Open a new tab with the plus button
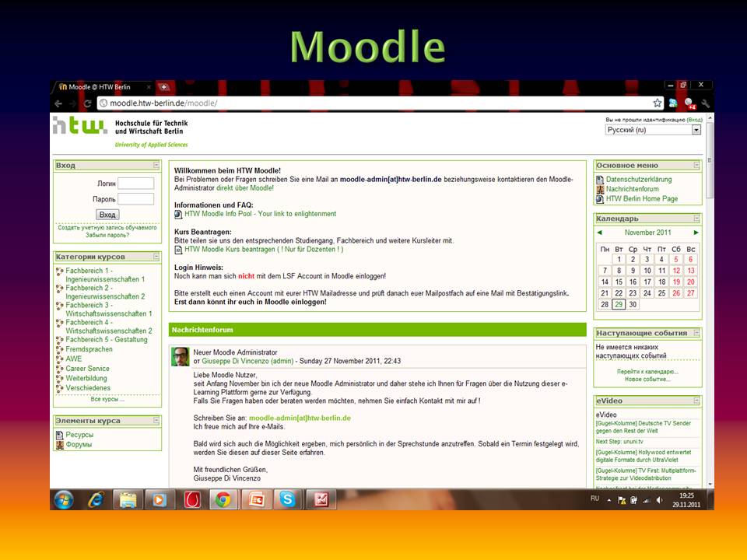The width and height of the screenshot is (747, 560). pyautogui.click(x=163, y=87)
